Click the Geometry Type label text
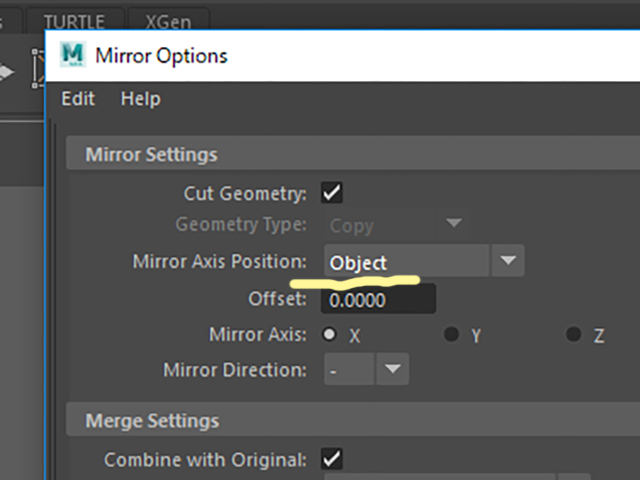 (241, 224)
